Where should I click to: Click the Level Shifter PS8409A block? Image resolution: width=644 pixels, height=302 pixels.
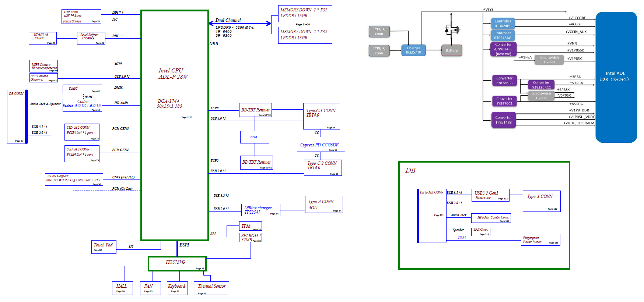click(91, 38)
